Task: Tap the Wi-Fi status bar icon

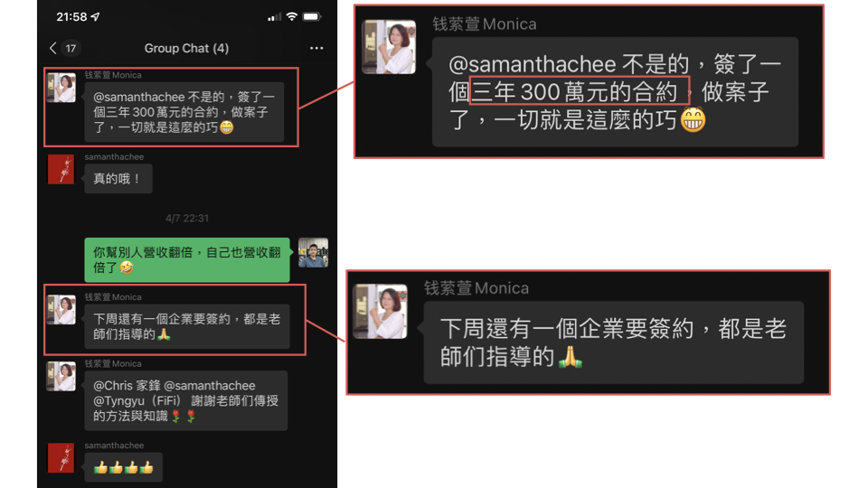Action: coord(292,17)
